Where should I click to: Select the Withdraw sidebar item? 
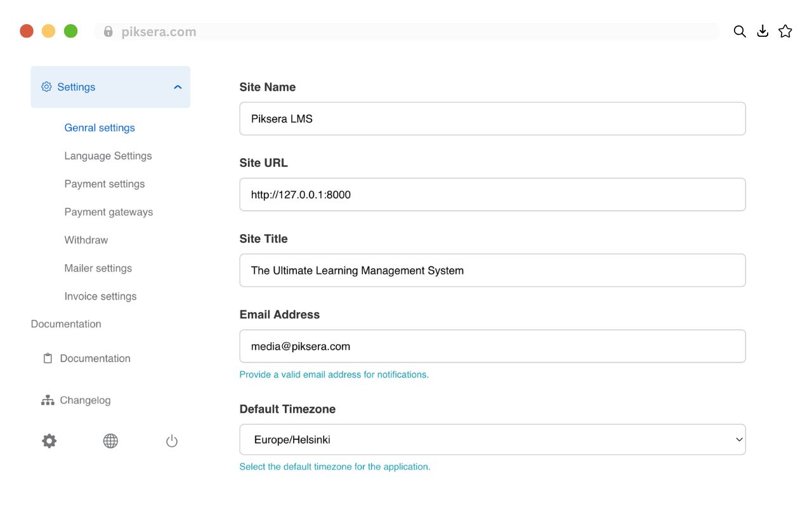pos(86,240)
